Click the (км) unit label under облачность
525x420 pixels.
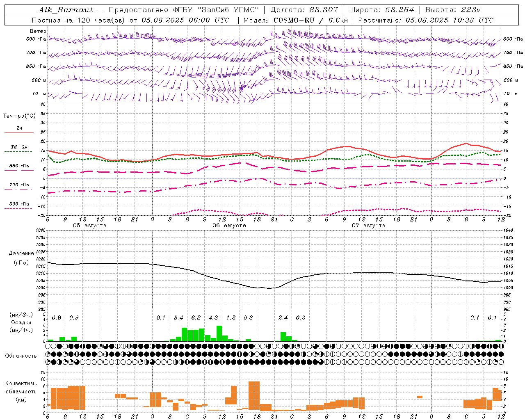pos(21,399)
